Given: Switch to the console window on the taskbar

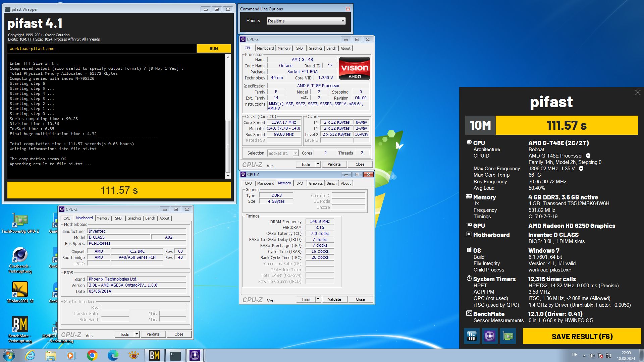Looking at the screenshot, I should click(175, 355).
